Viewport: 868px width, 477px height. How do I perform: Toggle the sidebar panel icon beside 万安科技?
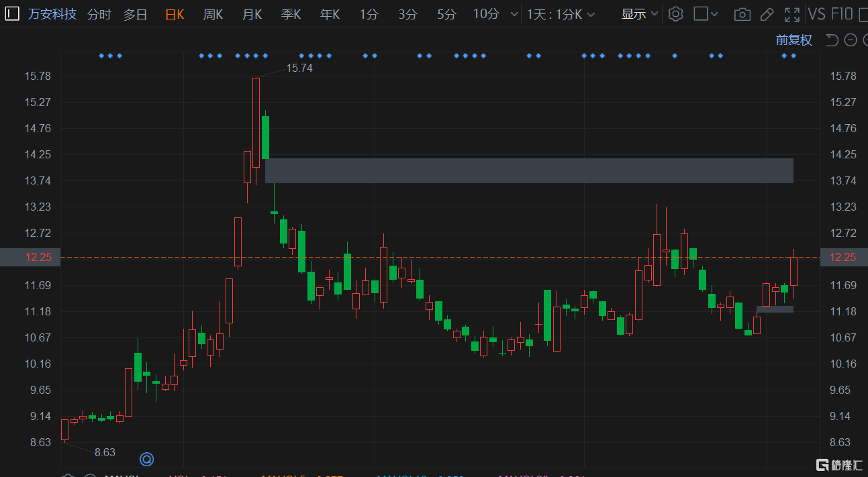[12, 14]
